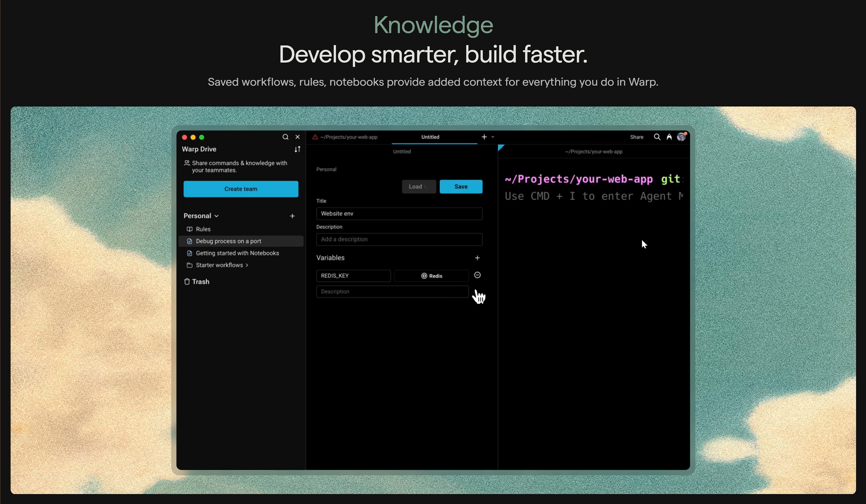Remove the REDIS_KEY variable

pyautogui.click(x=477, y=275)
